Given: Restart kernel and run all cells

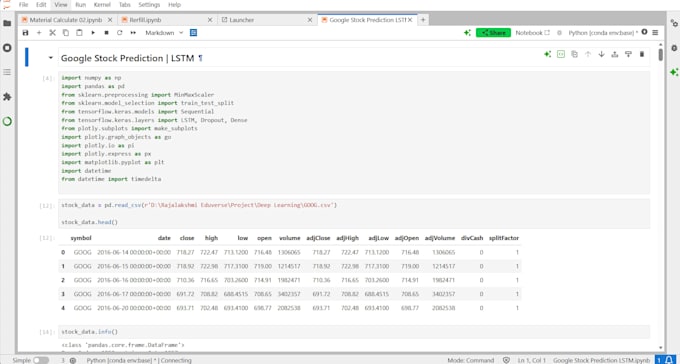Looking at the screenshot, I should (133, 33).
